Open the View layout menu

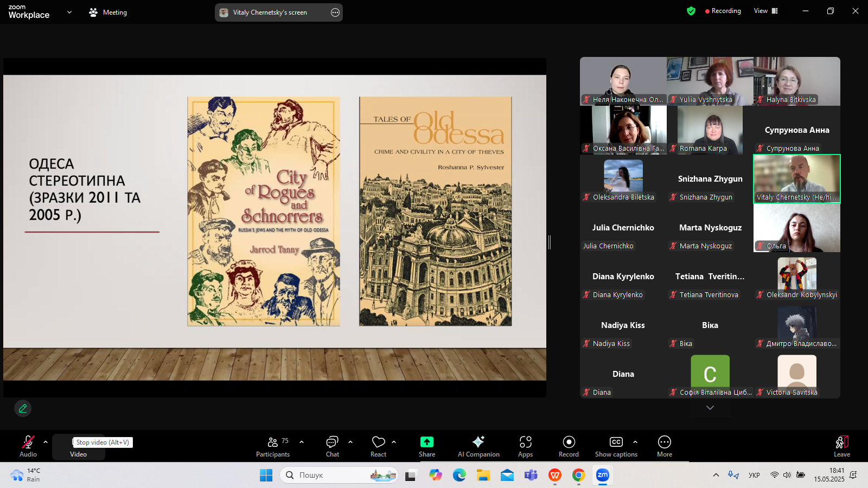(x=765, y=11)
